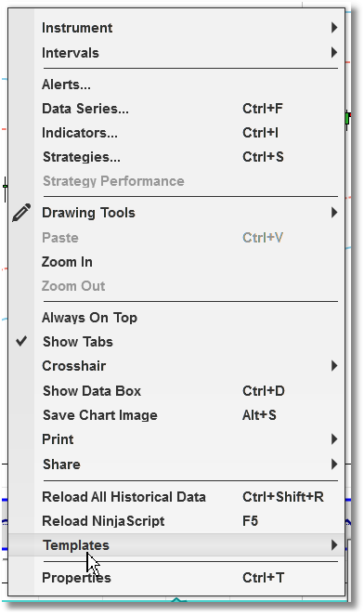Toggle the Always On Top option

[x=176, y=318]
